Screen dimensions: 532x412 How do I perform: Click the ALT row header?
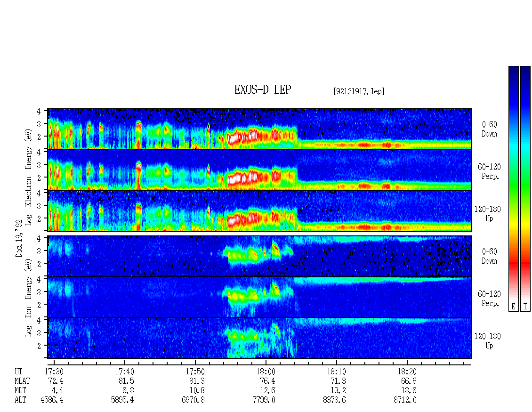pos(20,400)
